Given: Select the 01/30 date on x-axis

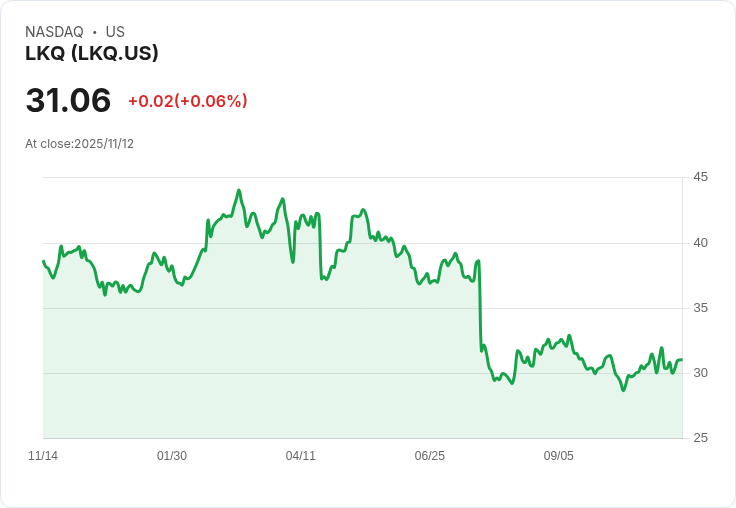Looking at the screenshot, I should 172,456.
